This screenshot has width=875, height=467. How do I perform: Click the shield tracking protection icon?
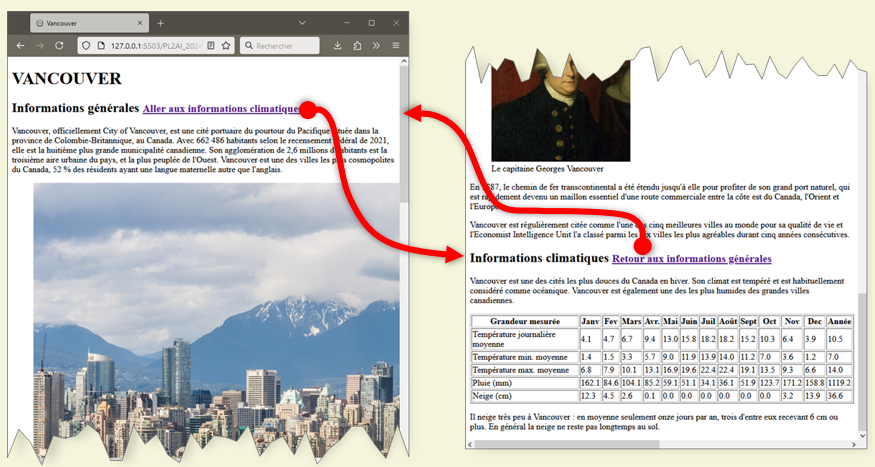(x=86, y=46)
